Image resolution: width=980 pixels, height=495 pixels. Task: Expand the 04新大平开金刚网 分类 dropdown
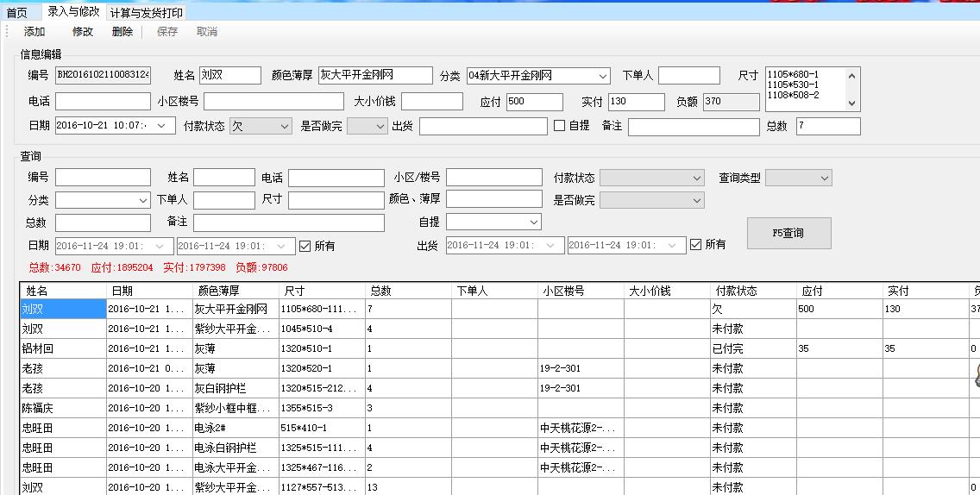(x=602, y=77)
